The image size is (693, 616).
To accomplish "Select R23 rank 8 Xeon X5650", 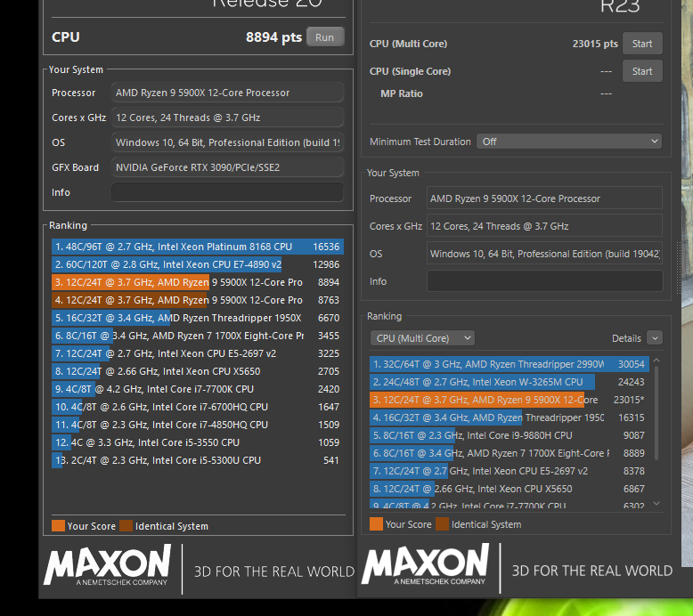I will [x=510, y=489].
